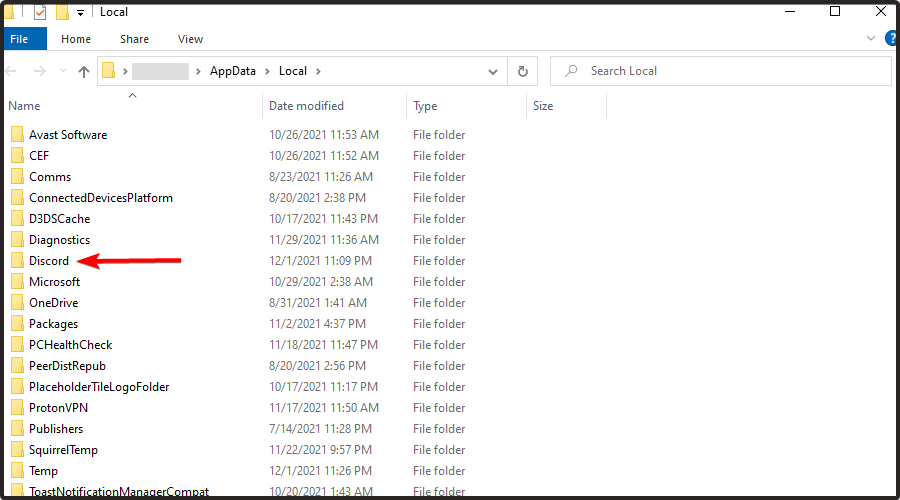Go up one folder level

tap(84, 71)
